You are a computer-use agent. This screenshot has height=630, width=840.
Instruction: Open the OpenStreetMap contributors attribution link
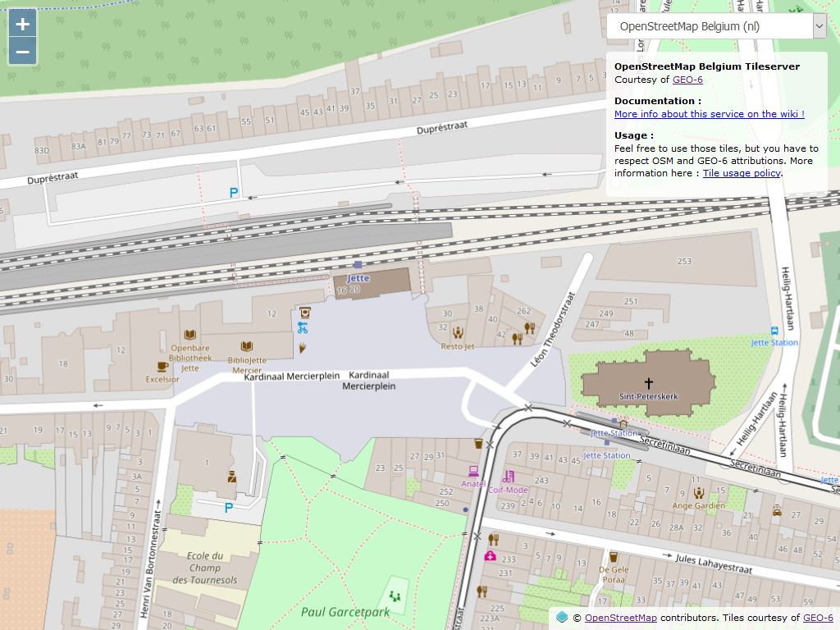[620, 618]
